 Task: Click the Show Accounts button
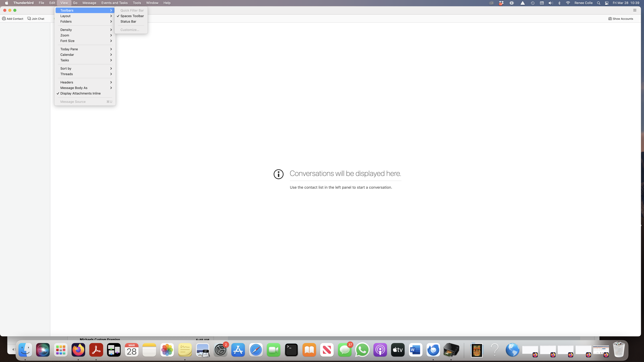point(621,19)
